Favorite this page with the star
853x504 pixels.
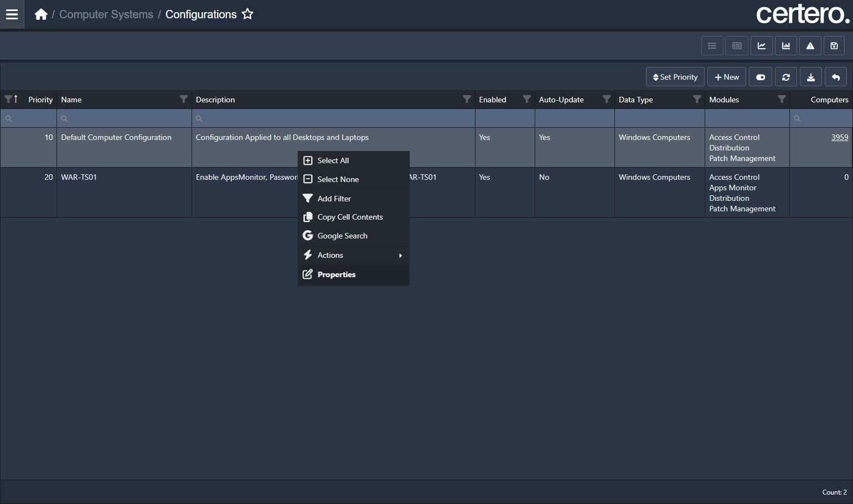[247, 14]
